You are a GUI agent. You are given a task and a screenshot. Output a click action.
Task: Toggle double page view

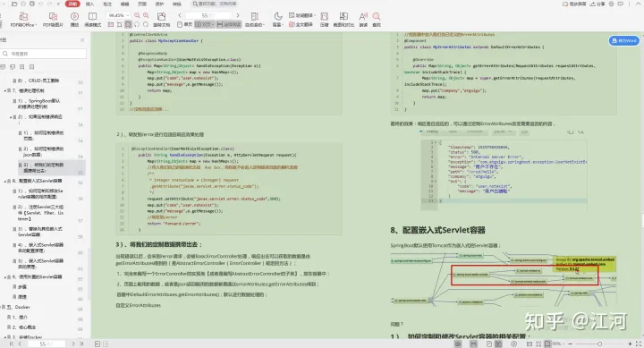(x=204, y=25)
